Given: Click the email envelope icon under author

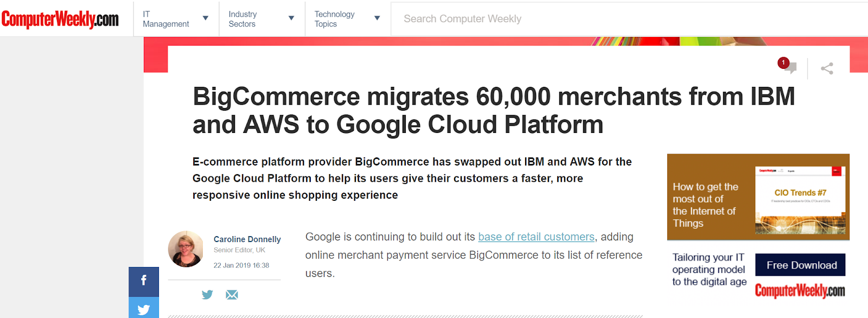Looking at the screenshot, I should coord(232,295).
